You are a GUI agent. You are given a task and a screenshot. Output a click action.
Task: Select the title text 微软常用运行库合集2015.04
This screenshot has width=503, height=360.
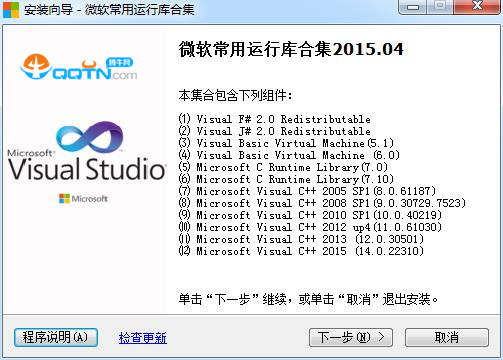[291, 49]
